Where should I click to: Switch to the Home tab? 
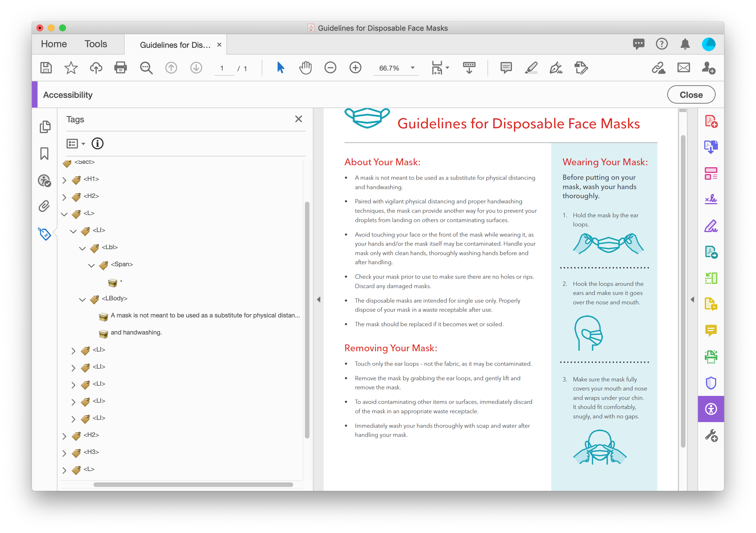(54, 44)
